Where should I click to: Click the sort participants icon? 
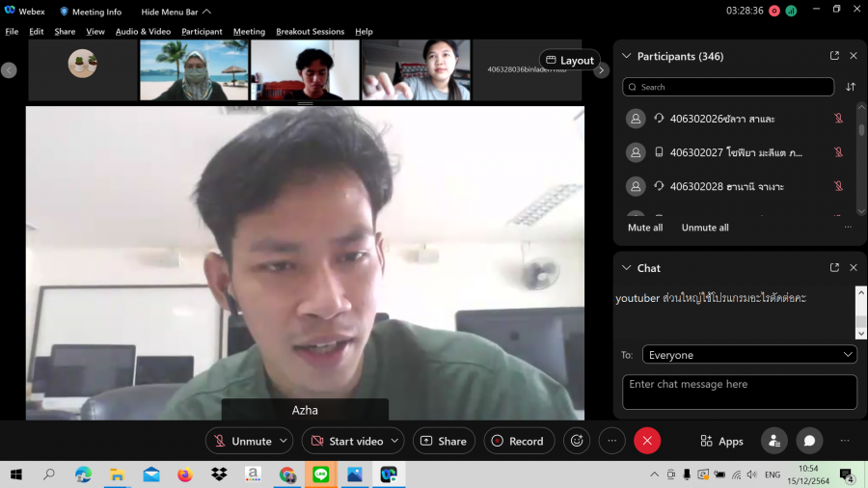[851, 87]
